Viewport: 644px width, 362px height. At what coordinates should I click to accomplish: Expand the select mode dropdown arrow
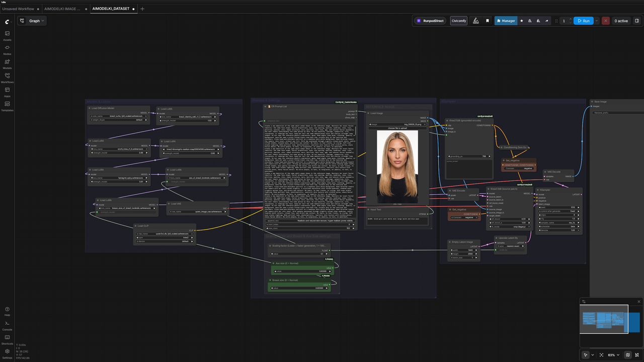pos(592,355)
